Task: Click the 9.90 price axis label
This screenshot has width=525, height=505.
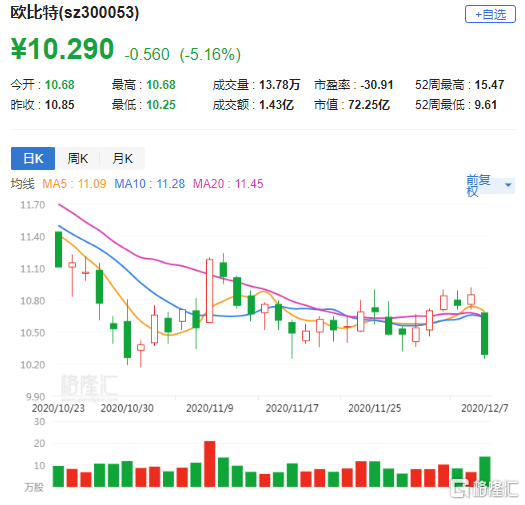Action: click(x=35, y=397)
